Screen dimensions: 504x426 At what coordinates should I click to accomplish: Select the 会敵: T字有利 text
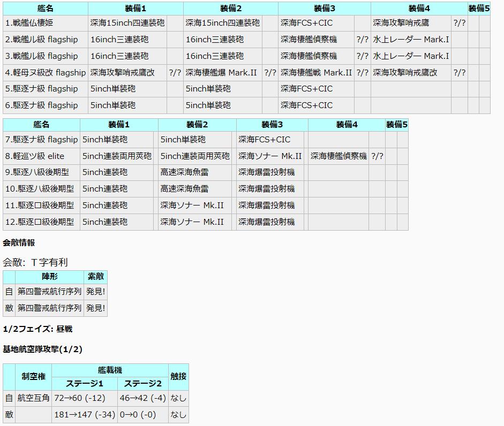point(35,262)
